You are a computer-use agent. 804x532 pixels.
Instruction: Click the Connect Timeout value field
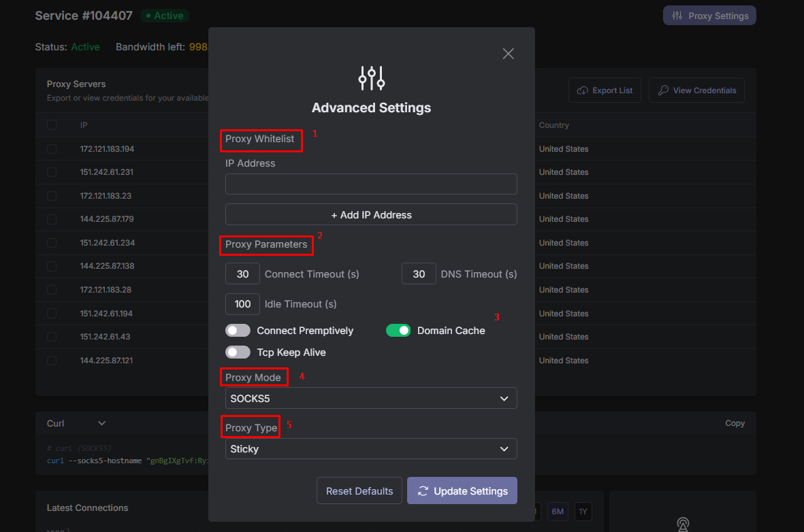(x=242, y=273)
